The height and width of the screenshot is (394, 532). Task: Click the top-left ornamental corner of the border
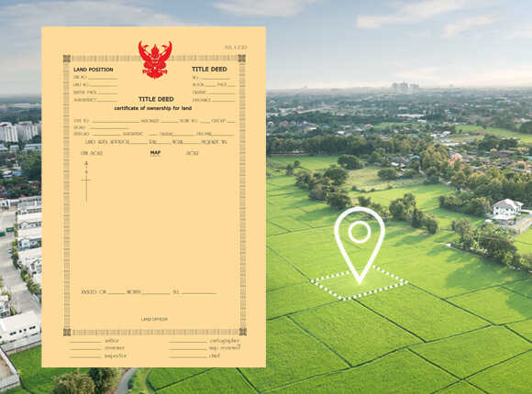click(67, 59)
